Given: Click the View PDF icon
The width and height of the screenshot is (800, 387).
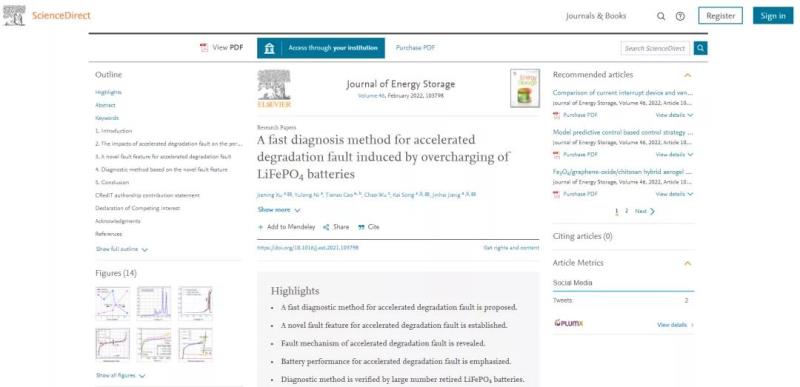Looking at the screenshot, I should pos(204,48).
